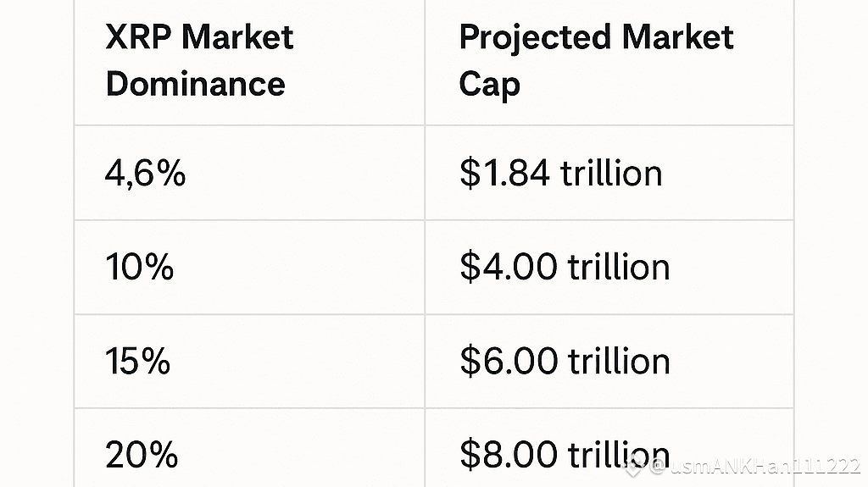Select the 20% dominance cell

142,456
